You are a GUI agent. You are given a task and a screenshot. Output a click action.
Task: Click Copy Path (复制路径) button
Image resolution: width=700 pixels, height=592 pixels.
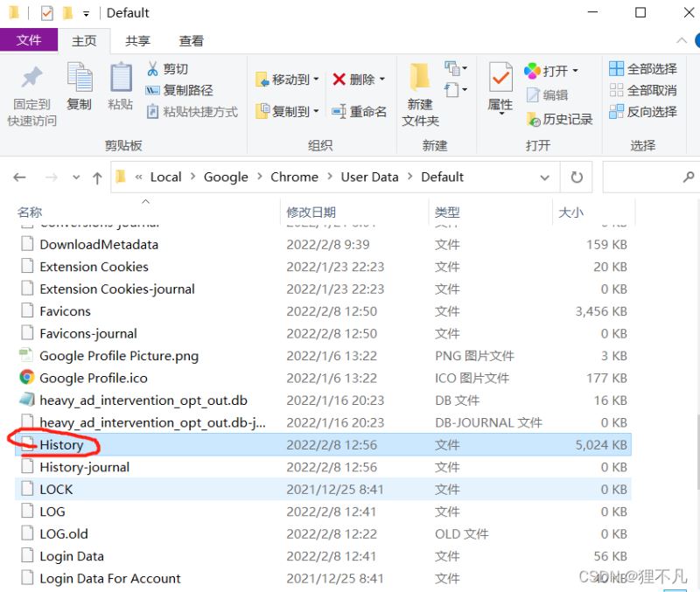pos(179,90)
